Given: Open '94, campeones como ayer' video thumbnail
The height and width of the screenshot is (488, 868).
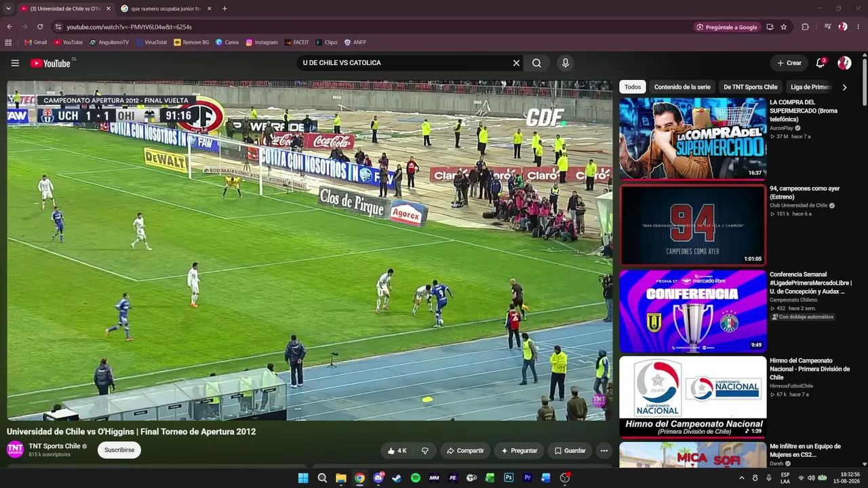Looking at the screenshot, I should point(692,224).
